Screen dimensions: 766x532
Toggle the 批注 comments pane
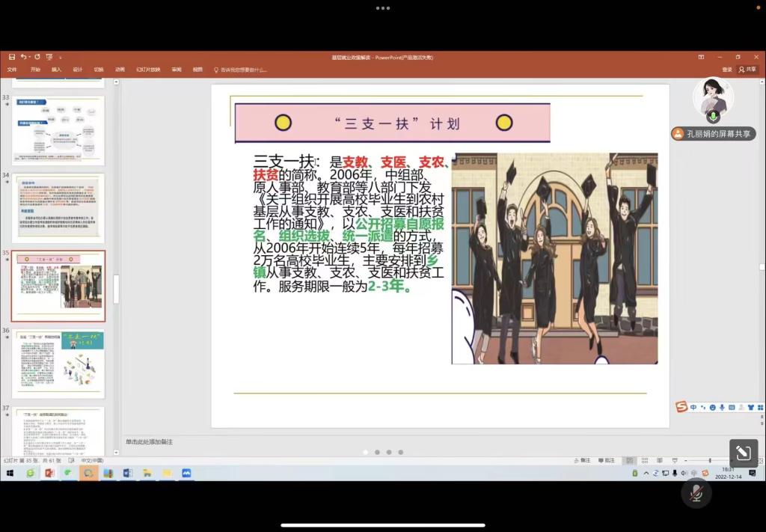pyautogui.click(x=606, y=460)
